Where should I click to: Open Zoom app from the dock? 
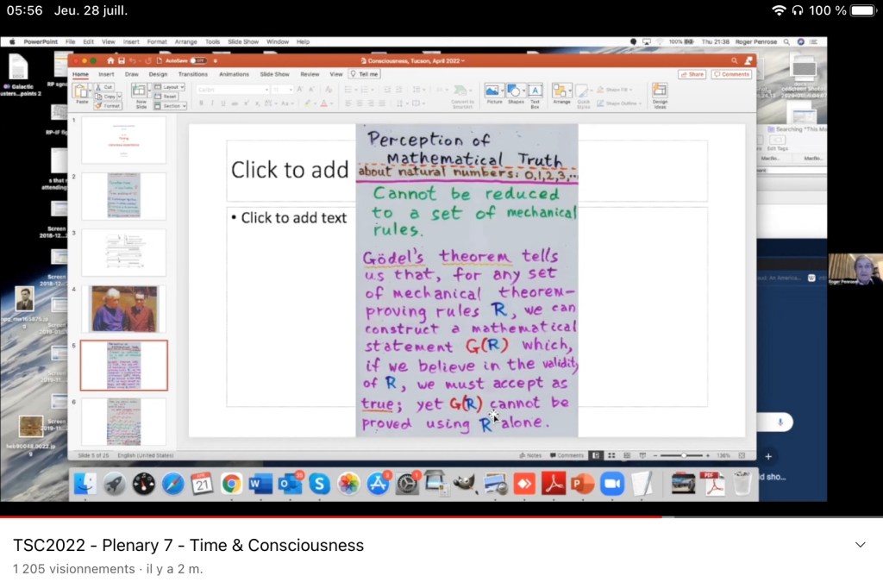611,484
